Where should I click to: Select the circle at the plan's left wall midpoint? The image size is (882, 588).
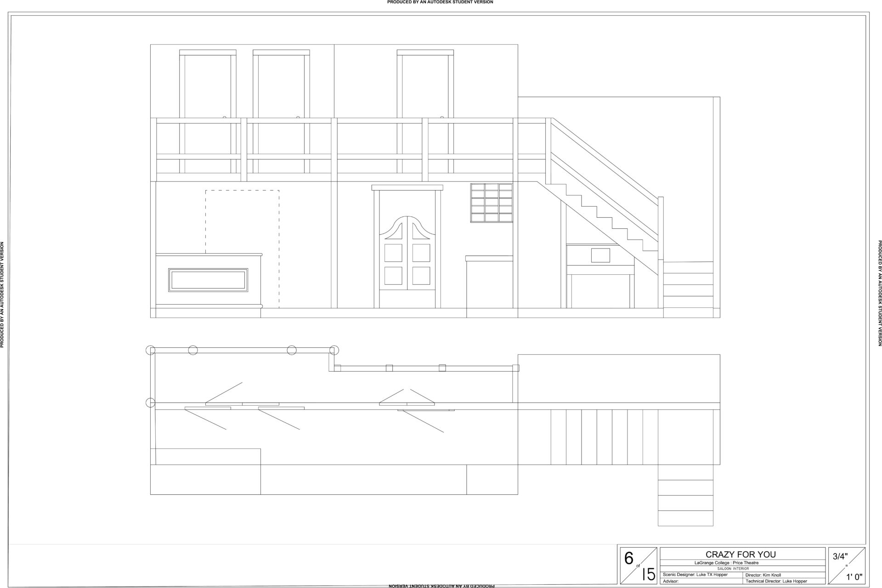pos(150,403)
